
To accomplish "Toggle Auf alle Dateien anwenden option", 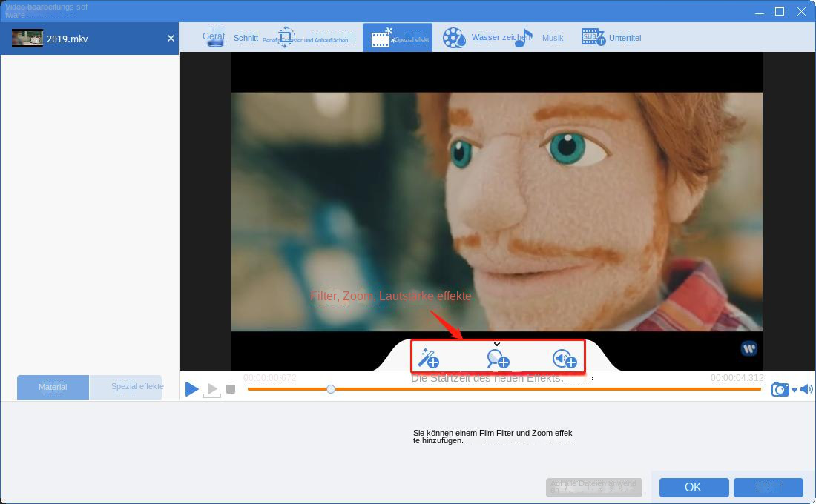I will [x=593, y=487].
